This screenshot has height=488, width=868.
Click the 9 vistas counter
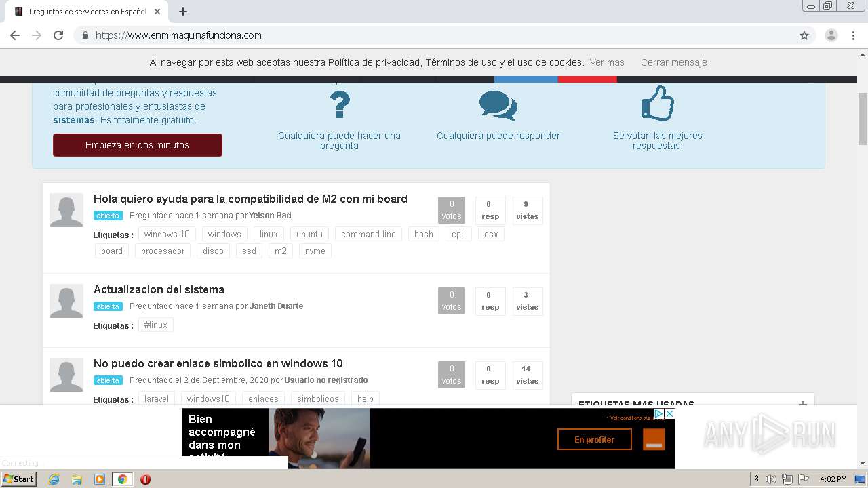(527, 210)
